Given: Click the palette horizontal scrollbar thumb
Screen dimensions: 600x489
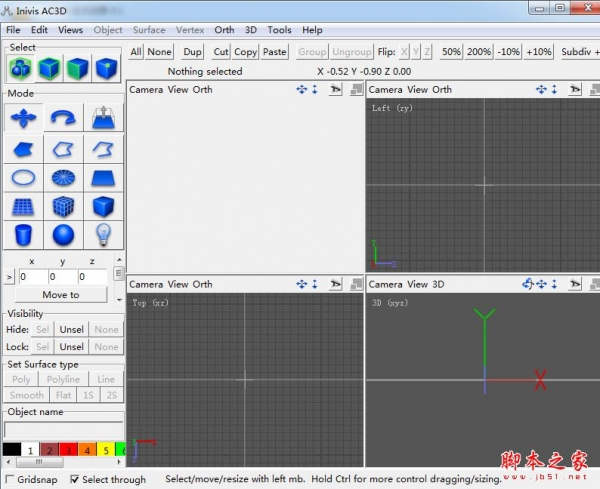Looking at the screenshot, I should (x=40, y=462).
